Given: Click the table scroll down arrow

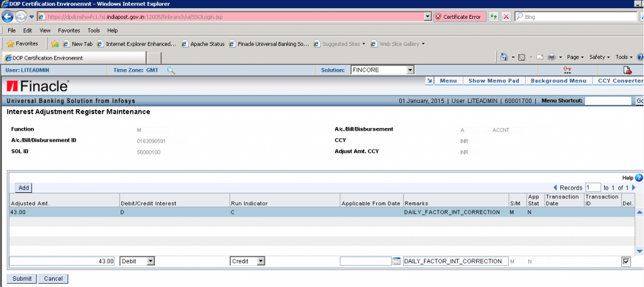Looking at the screenshot, I should pyautogui.click(x=639, y=251).
